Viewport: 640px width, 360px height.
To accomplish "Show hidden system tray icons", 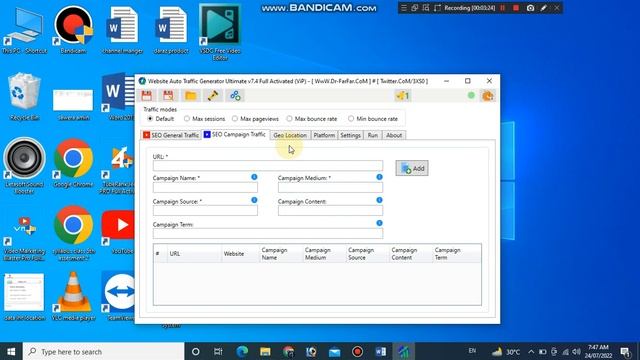I will tap(531, 351).
